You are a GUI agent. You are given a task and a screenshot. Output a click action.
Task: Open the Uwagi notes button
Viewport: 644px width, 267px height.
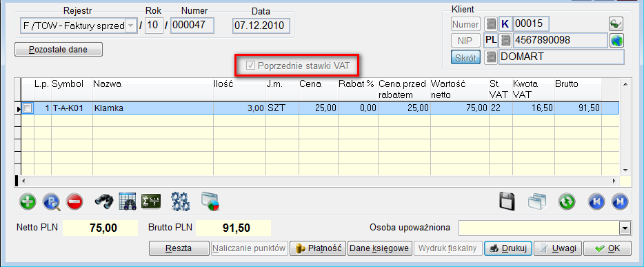click(558, 248)
